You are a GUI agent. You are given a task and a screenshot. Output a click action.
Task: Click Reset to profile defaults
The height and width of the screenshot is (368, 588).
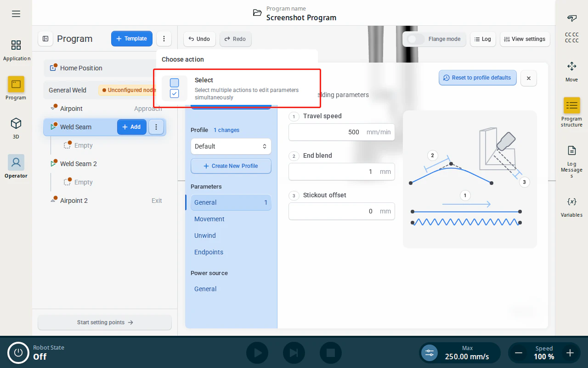click(x=478, y=78)
